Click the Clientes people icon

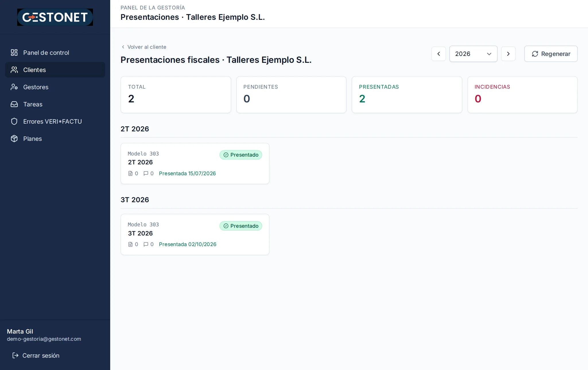[14, 70]
